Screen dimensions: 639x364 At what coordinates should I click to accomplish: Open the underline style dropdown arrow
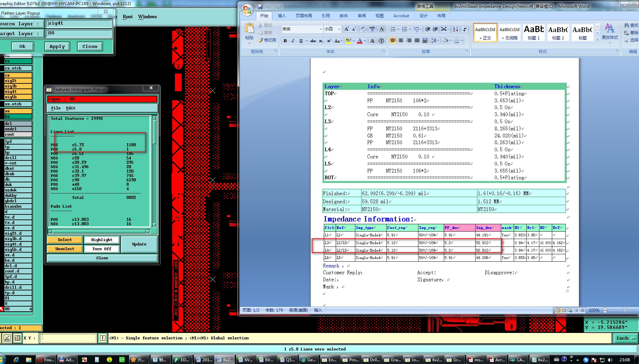[x=307, y=41]
